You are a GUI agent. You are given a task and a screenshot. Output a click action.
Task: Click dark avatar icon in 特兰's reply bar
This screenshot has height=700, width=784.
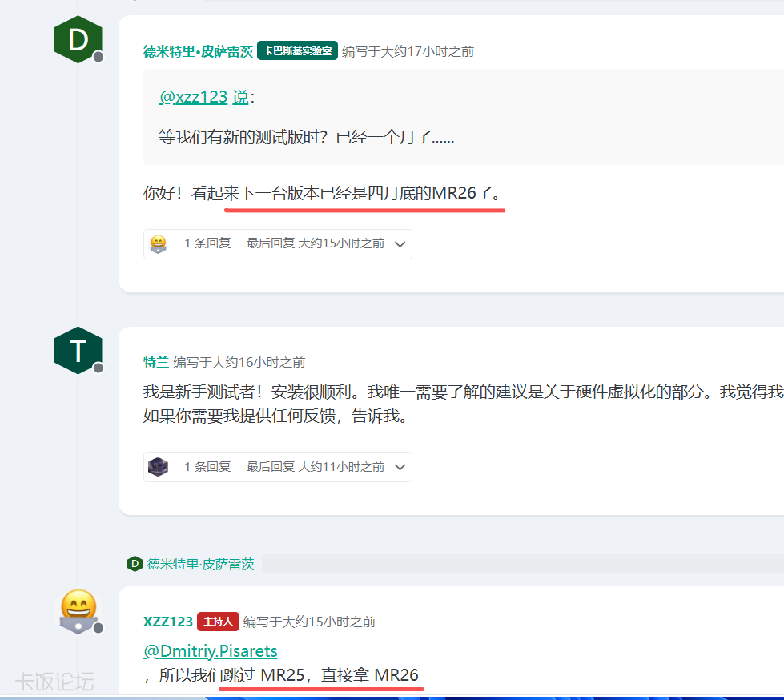[x=159, y=466]
